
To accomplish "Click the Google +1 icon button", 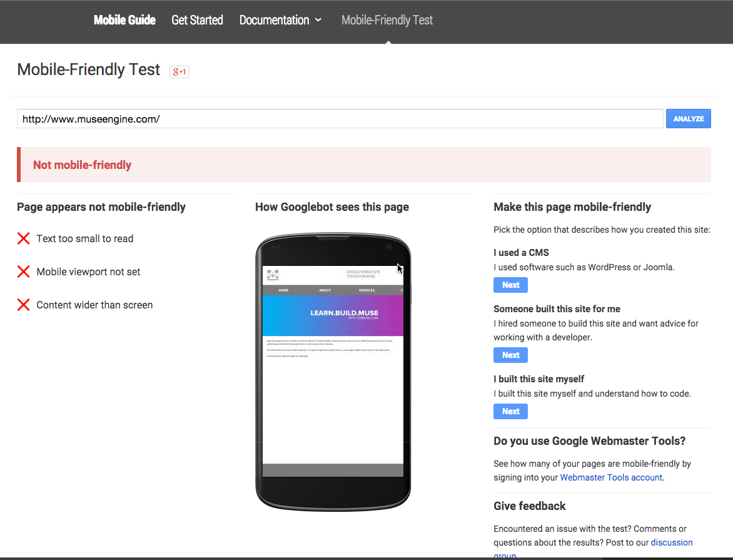I will click(179, 71).
